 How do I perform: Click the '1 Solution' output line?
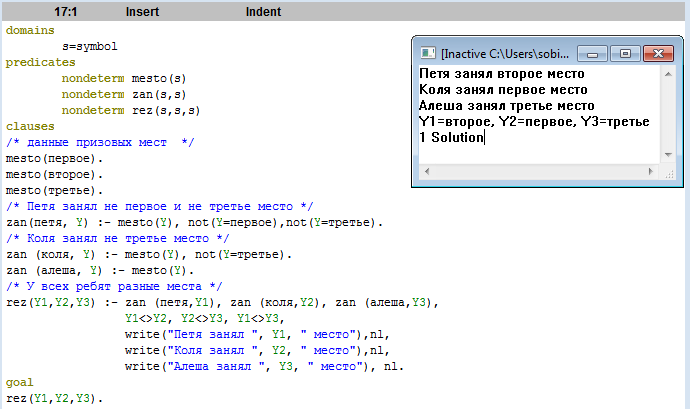click(451, 137)
